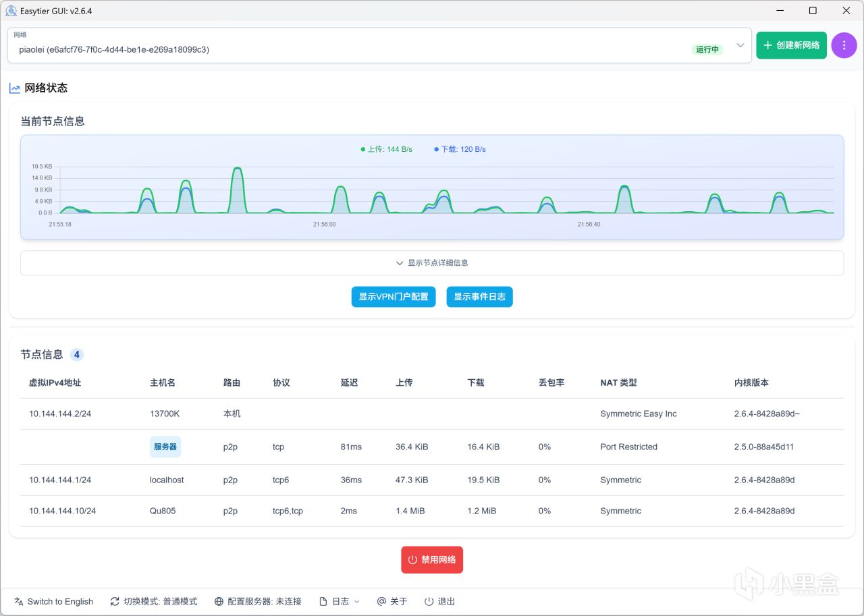Image resolution: width=864 pixels, height=616 pixels.
Task: Toggle switch mode: normal mode
Action: tap(154, 601)
